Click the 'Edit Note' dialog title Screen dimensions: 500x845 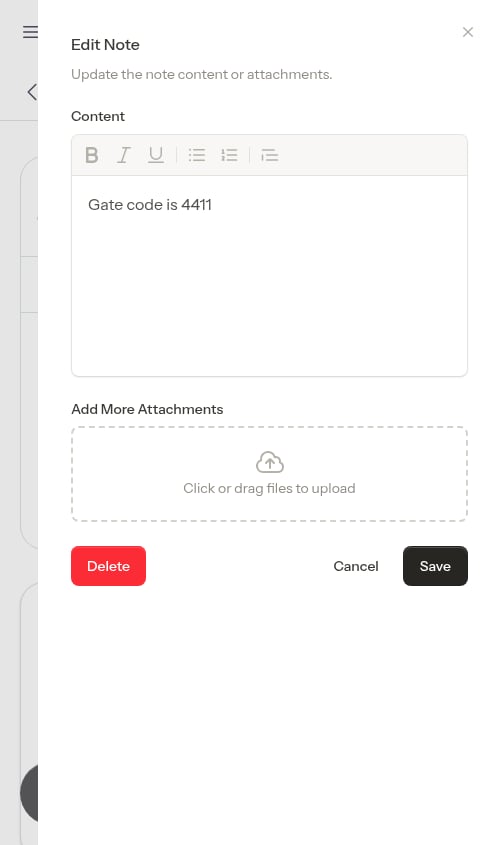point(105,45)
